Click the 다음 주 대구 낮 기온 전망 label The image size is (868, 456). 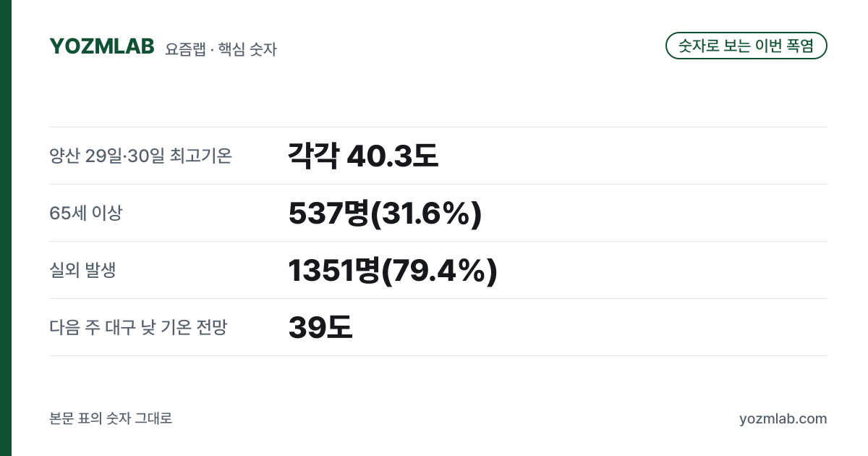coord(138,327)
